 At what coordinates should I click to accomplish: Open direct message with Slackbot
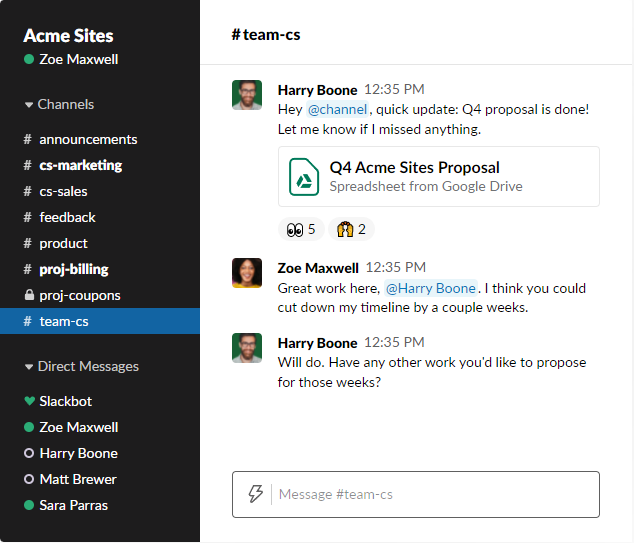[100, 401]
